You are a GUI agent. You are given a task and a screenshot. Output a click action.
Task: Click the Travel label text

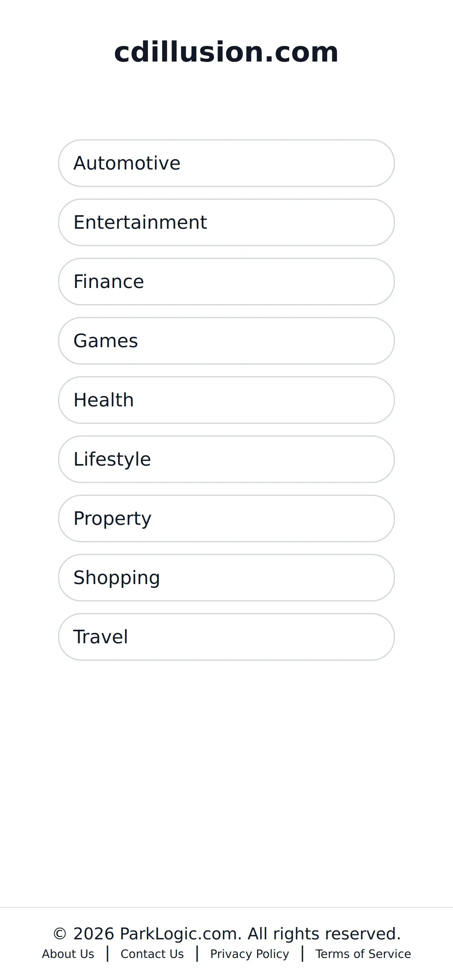click(x=101, y=637)
